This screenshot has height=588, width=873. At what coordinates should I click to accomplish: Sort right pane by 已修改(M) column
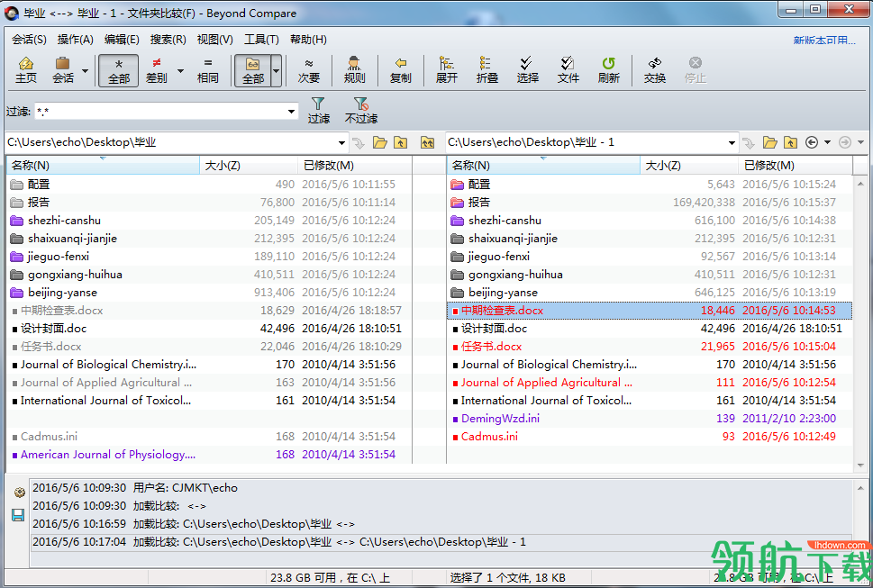click(795, 165)
